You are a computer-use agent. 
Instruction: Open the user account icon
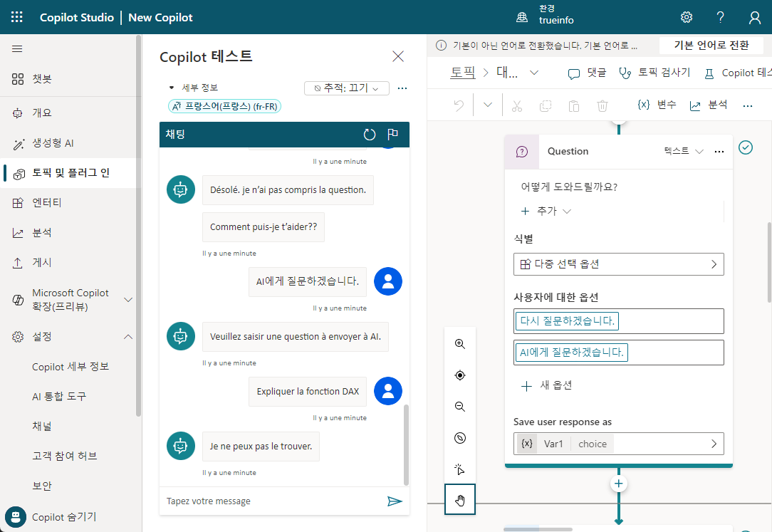(x=754, y=18)
